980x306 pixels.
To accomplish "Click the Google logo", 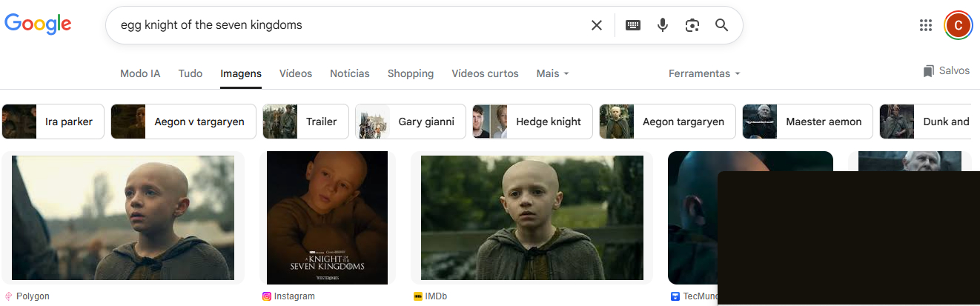I will click(x=38, y=24).
